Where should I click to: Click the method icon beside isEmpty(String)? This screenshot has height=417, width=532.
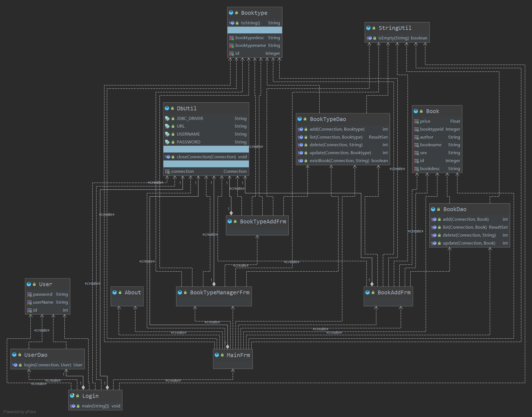[x=369, y=38]
